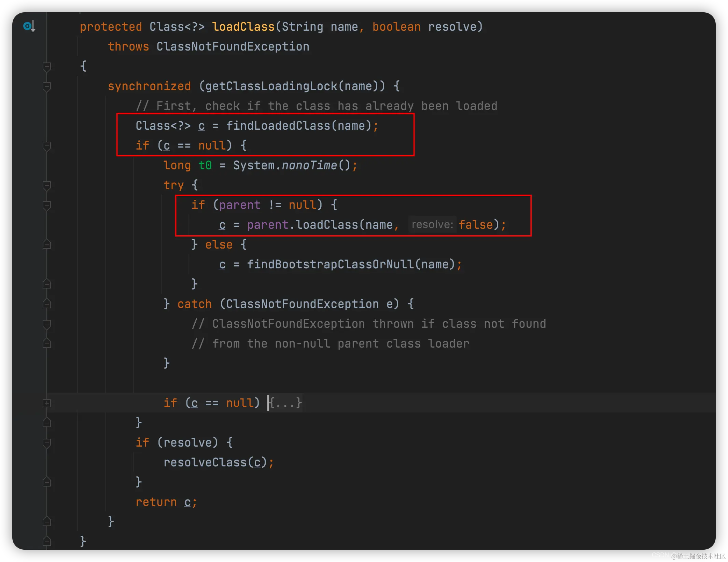Click the resolveClass method call
728x562 pixels.
pos(205,462)
